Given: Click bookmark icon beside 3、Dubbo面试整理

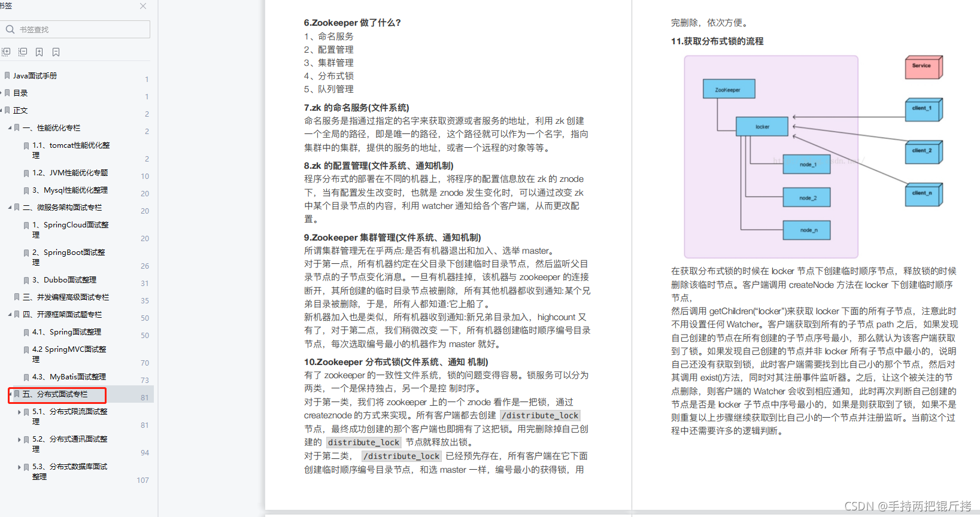Looking at the screenshot, I should [x=26, y=280].
